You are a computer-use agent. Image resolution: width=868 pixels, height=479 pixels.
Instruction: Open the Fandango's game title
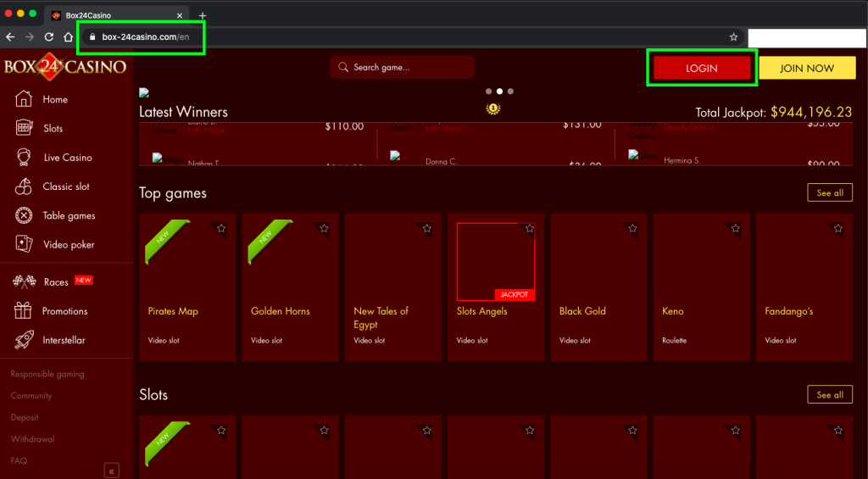[x=789, y=310]
